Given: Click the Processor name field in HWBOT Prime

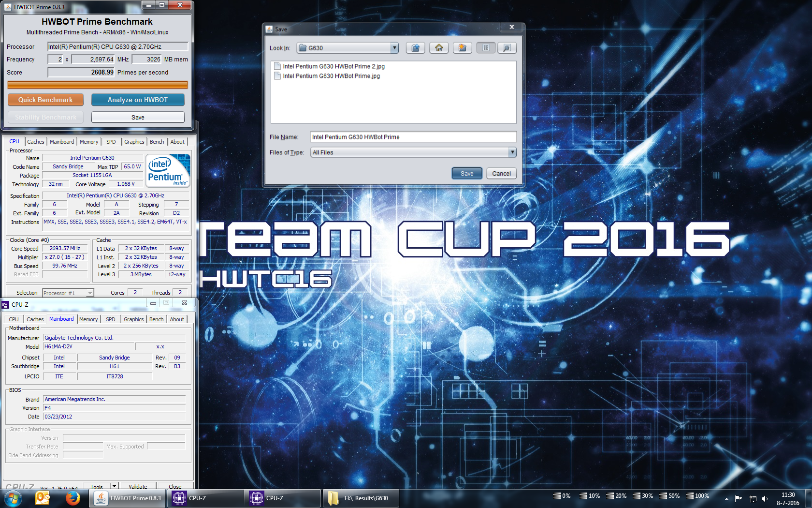Looking at the screenshot, I should pos(118,46).
